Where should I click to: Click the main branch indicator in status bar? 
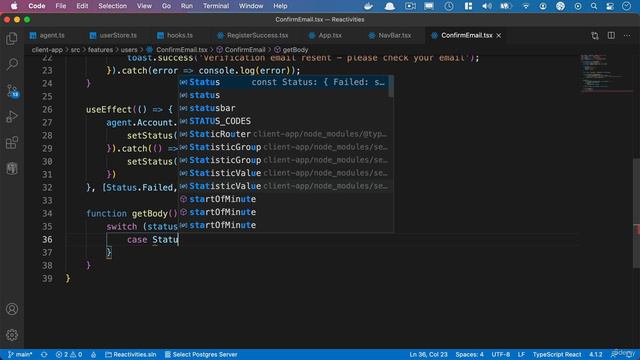[20, 354]
